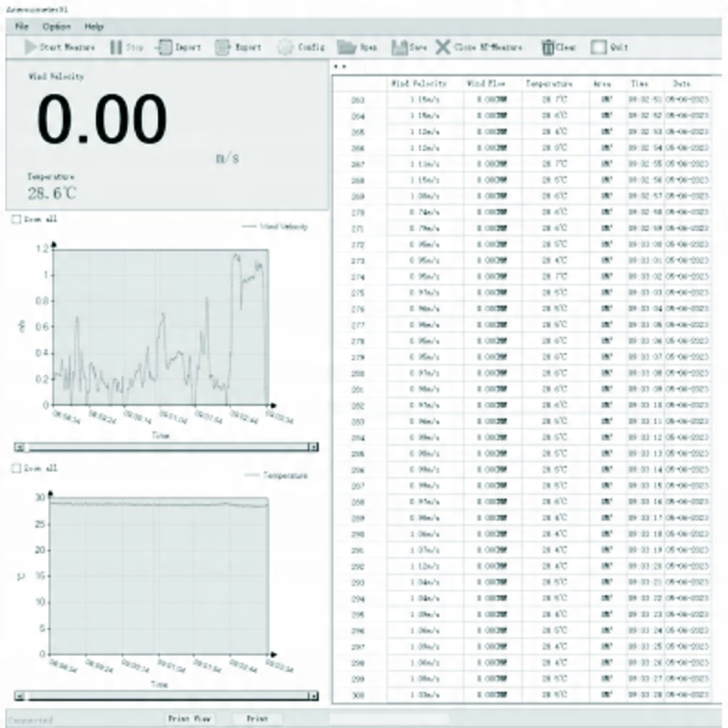The height and width of the screenshot is (728, 728).
Task: Click the Quit toolbar icon
Action: [x=598, y=47]
